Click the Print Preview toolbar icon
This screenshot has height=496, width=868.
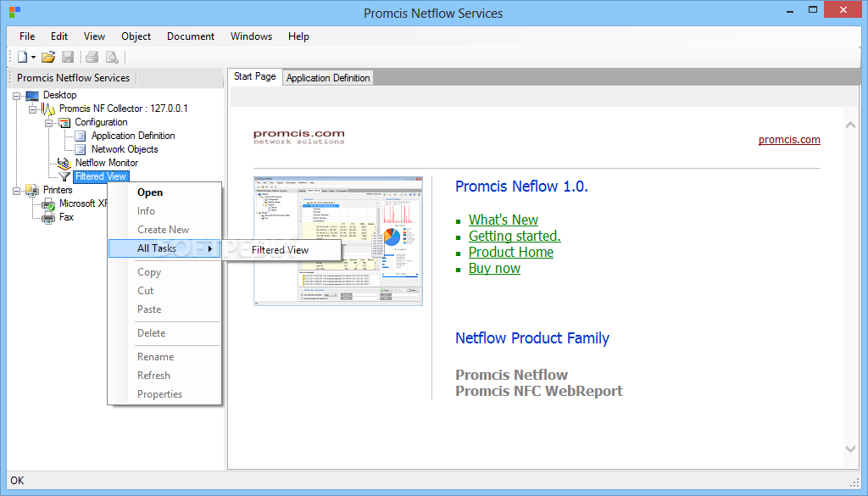112,57
